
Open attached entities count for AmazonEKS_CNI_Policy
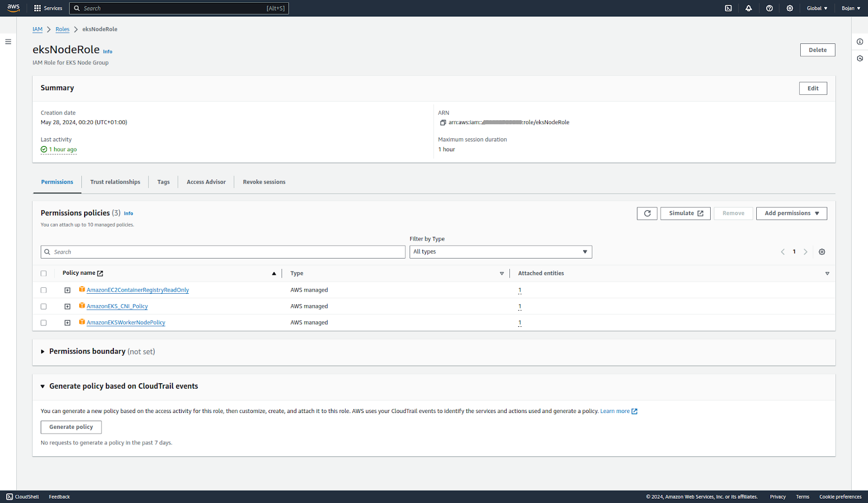(520, 307)
